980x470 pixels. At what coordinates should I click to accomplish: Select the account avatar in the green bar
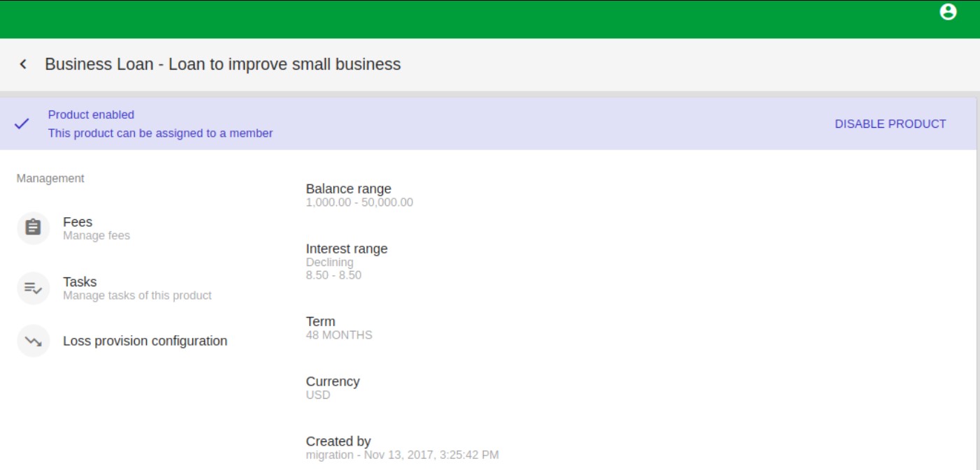click(x=949, y=12)
